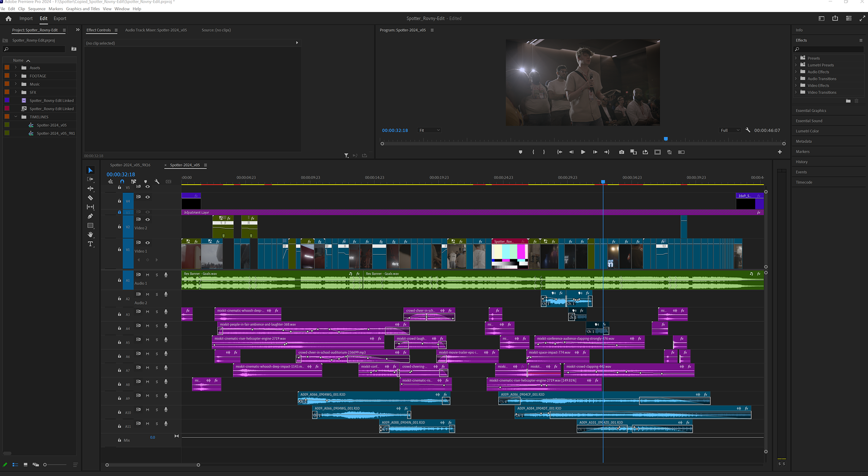This screenshot has width=868, height=476.
Task: Open the Sequence menu
Action: click(x=37, y=9)
